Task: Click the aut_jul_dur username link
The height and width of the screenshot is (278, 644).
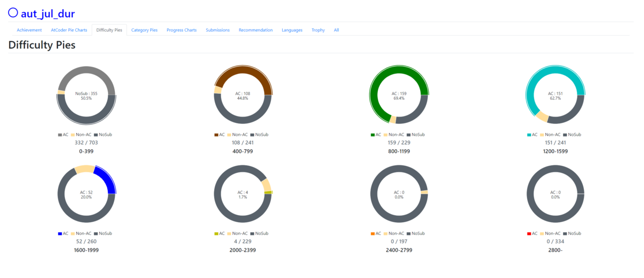Action: tap(48, 14)
